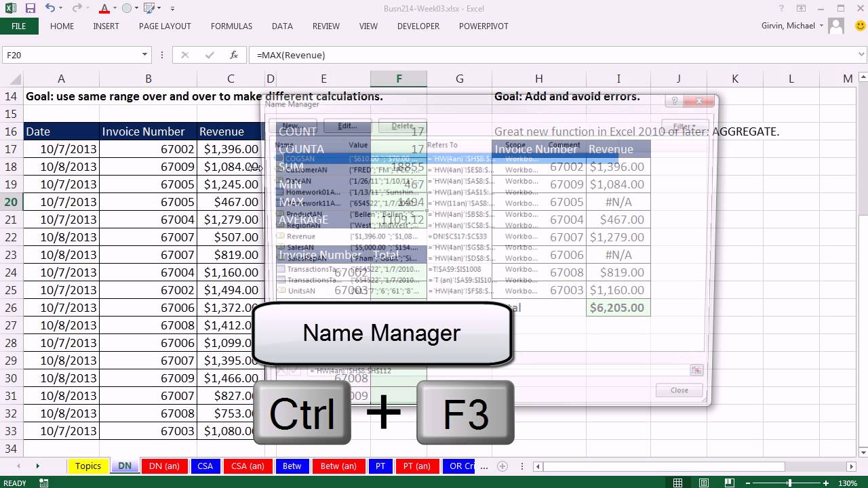Viewport: 868px width, 488px height.
Task: Click the zoom slider handle
Action: (790, 483)
